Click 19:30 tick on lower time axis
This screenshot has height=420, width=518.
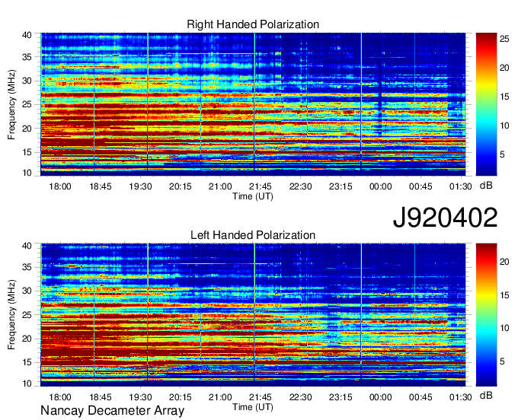click(140, 397)
